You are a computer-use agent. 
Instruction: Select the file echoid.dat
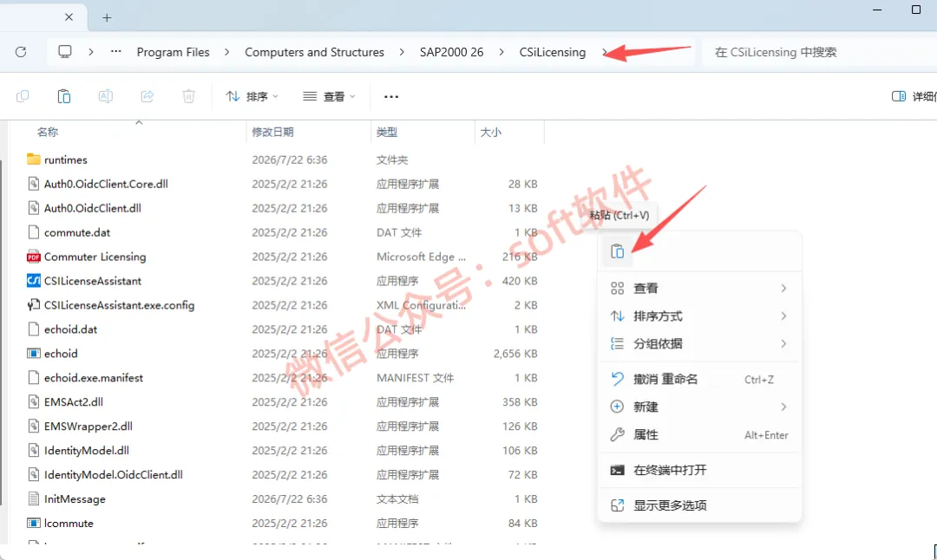70,329
